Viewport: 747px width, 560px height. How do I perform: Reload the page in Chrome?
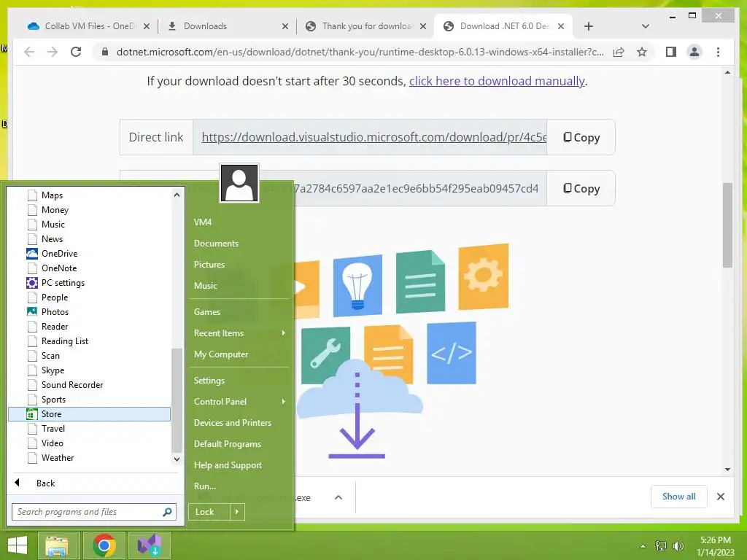click(76, 52)
